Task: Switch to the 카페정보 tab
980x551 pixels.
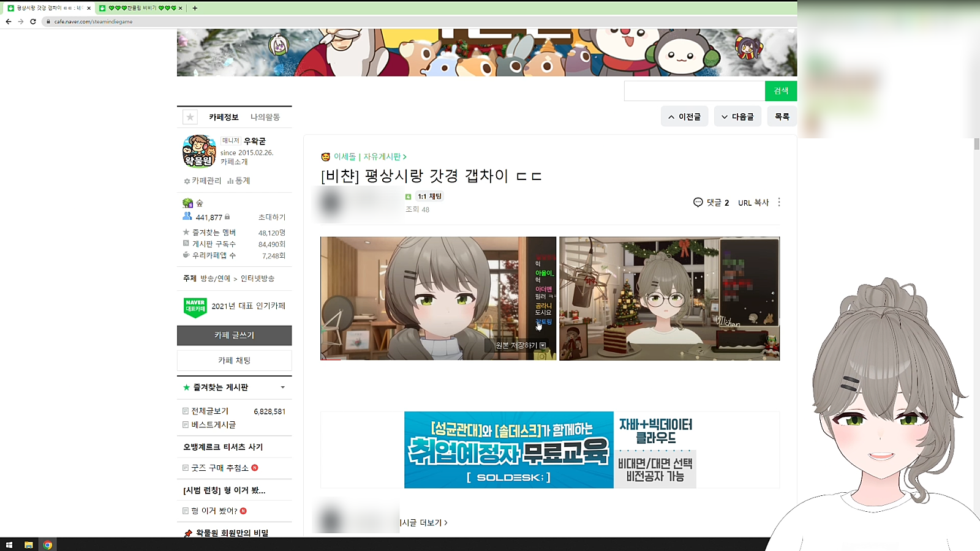Action: click(x=224, y=117)
